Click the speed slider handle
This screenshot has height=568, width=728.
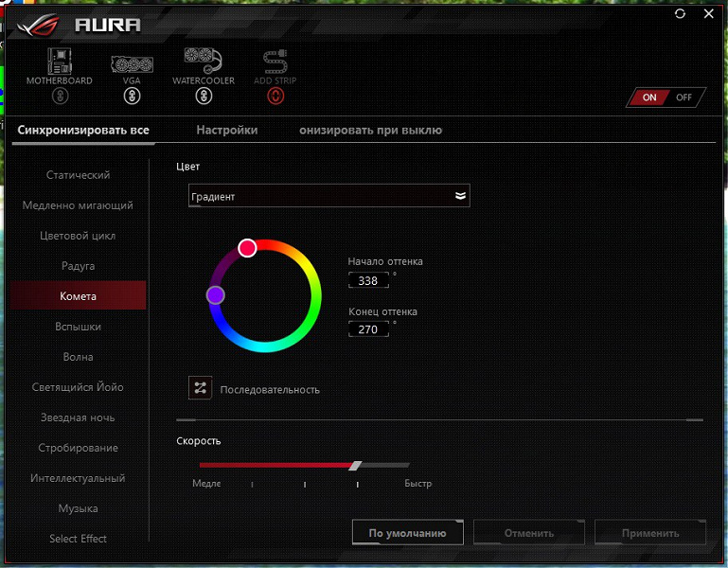point(355,466)
